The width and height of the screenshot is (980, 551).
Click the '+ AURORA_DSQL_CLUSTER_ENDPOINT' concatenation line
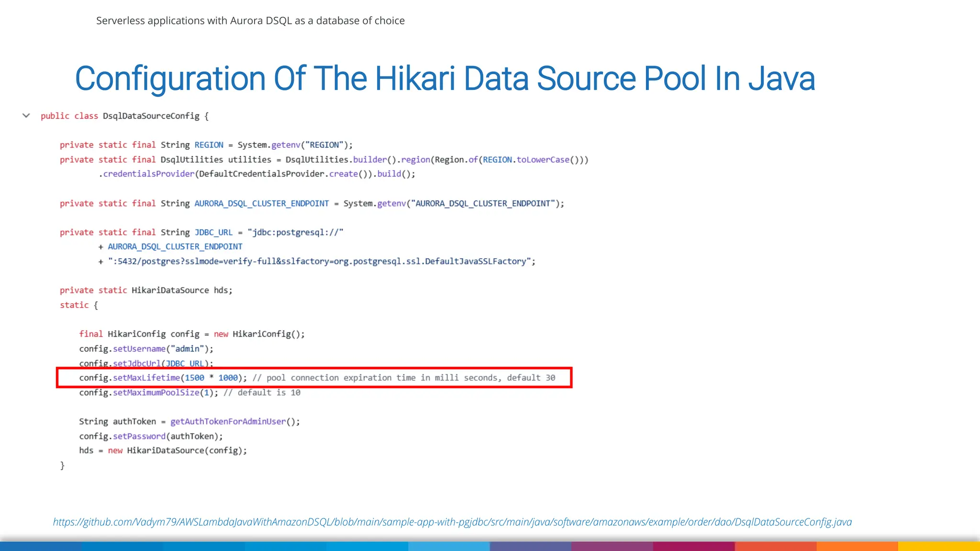point(170,247)
